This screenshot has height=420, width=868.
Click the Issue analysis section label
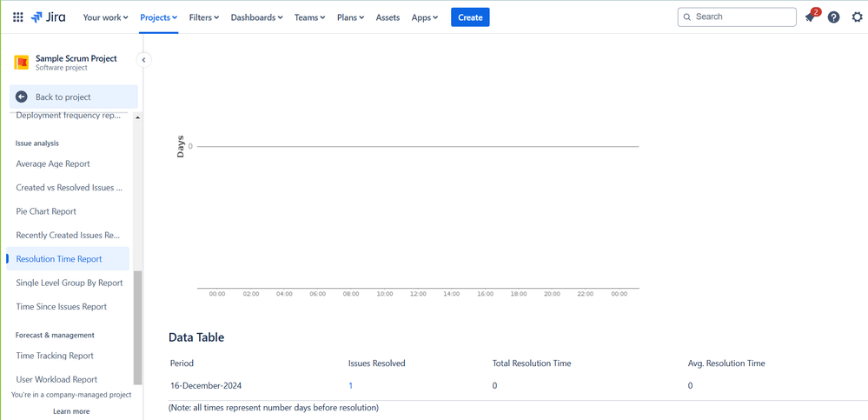click(37, 143)
